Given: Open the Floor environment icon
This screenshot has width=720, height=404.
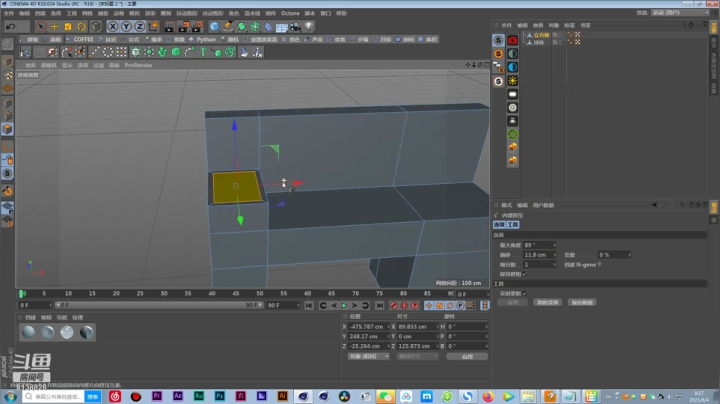Looking at the screenshot, I should click(281, 27).
